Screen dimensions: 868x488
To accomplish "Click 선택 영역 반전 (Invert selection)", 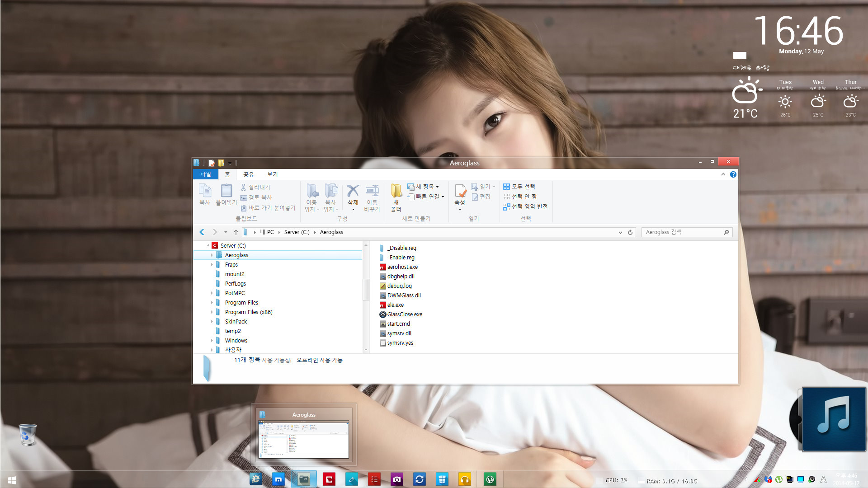I will click(x=525, y=206).
